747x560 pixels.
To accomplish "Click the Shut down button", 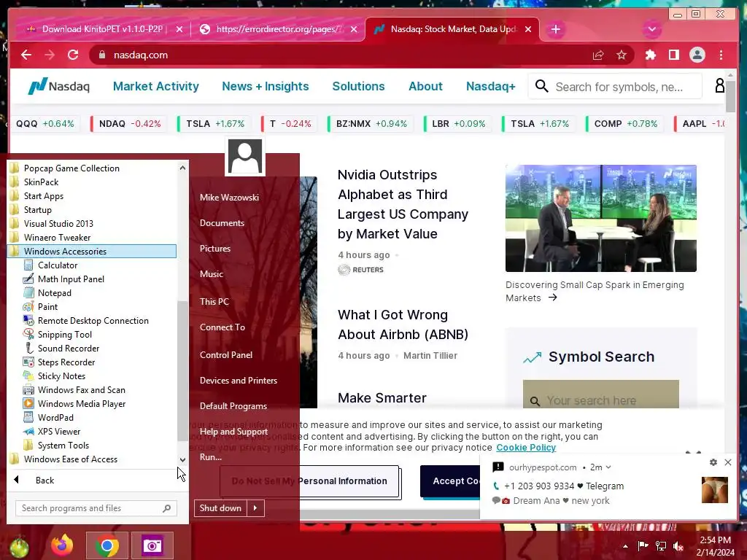I will coord(220,508).
